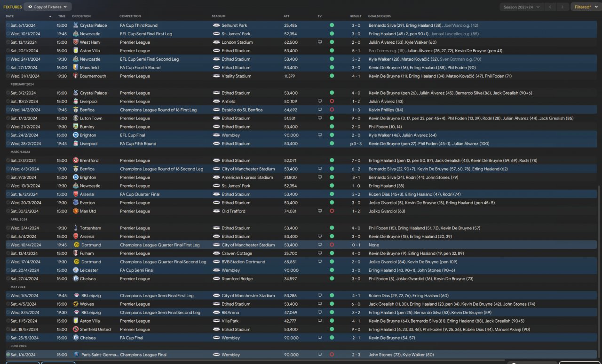Click the Fulham club badge
Image resolution: width=602 pixels, height=364 pixels.
(76, 253)
